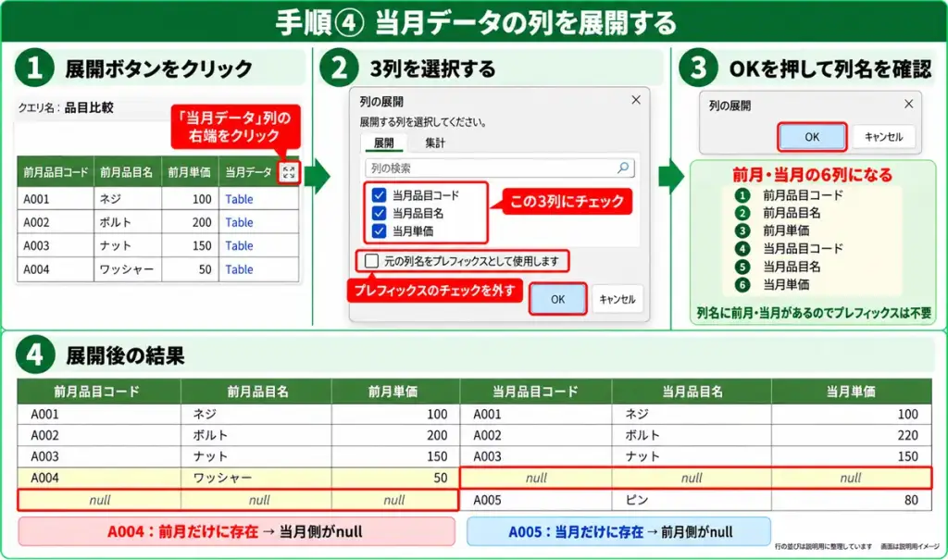Click the search magnifier icon in 列の検索

623,168
